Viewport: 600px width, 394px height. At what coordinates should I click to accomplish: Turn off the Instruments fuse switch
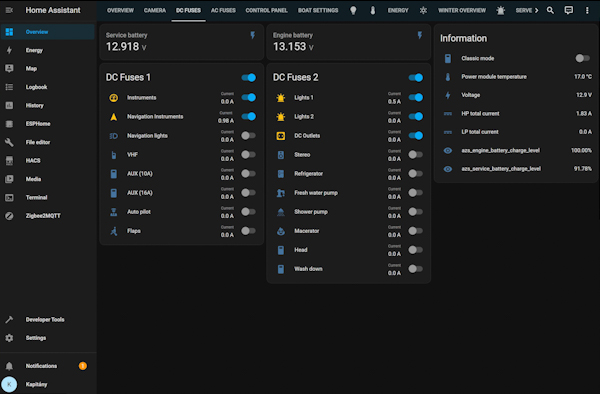pyautogui.click(x=249, y=98)
